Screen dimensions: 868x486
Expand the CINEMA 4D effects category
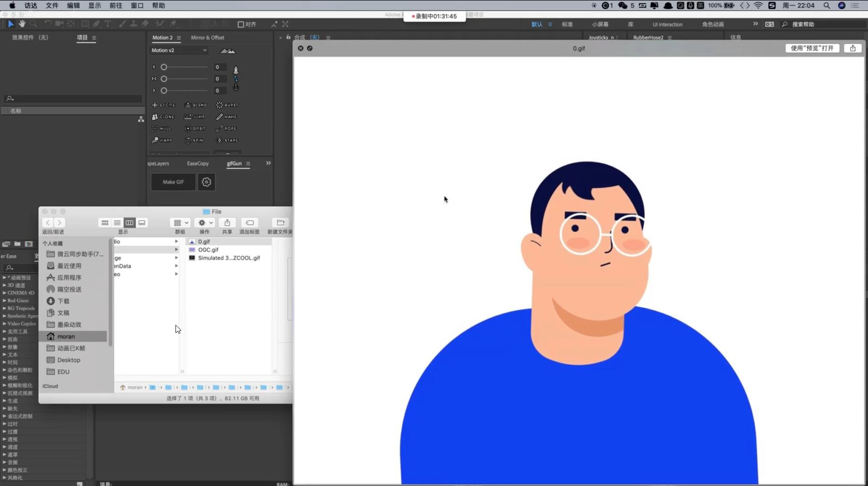pyautogui.click(x=5, y=293)
